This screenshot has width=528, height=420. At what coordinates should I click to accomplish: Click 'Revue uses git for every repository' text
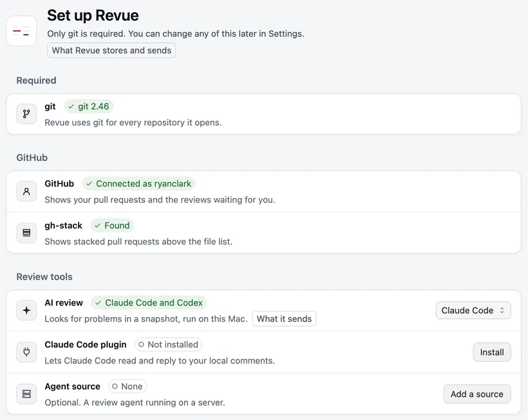coord(133,122)
